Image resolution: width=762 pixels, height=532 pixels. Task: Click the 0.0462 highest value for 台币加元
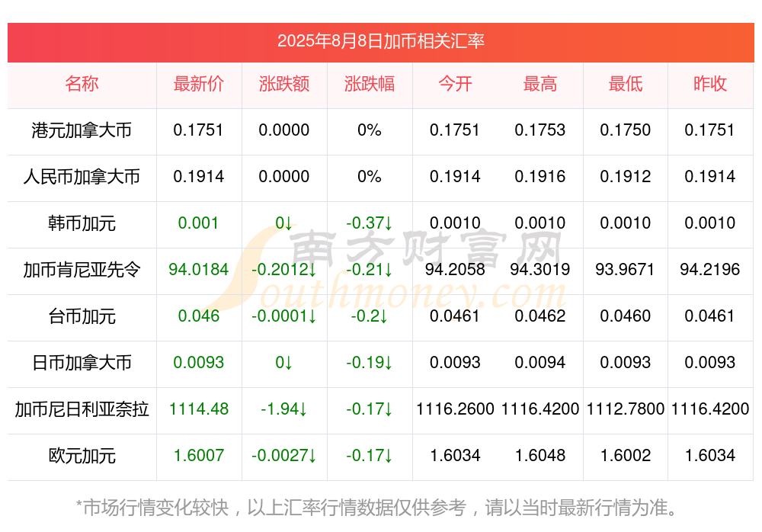(x=540, y=316)
